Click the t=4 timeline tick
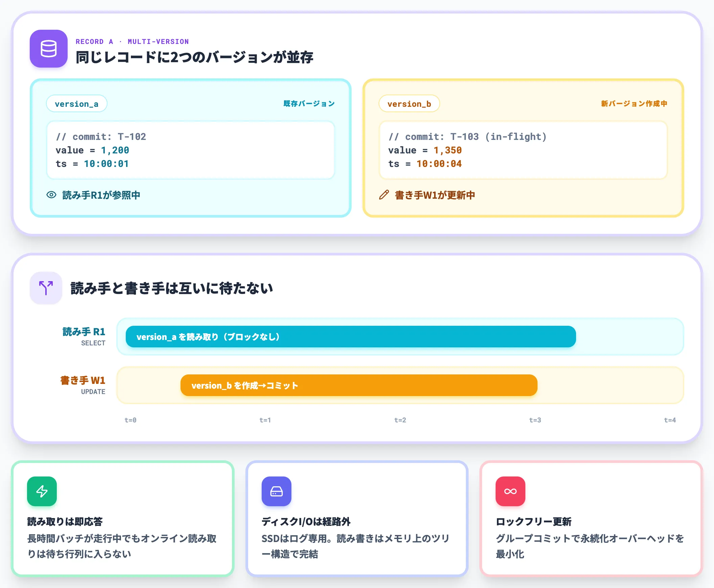 point(670,420)
